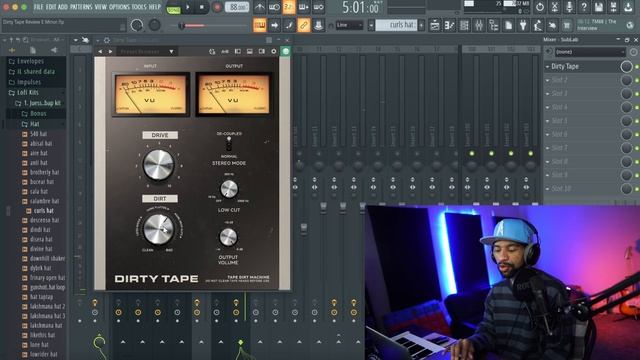Click the undo history circular arrow icon

[540, 7]
